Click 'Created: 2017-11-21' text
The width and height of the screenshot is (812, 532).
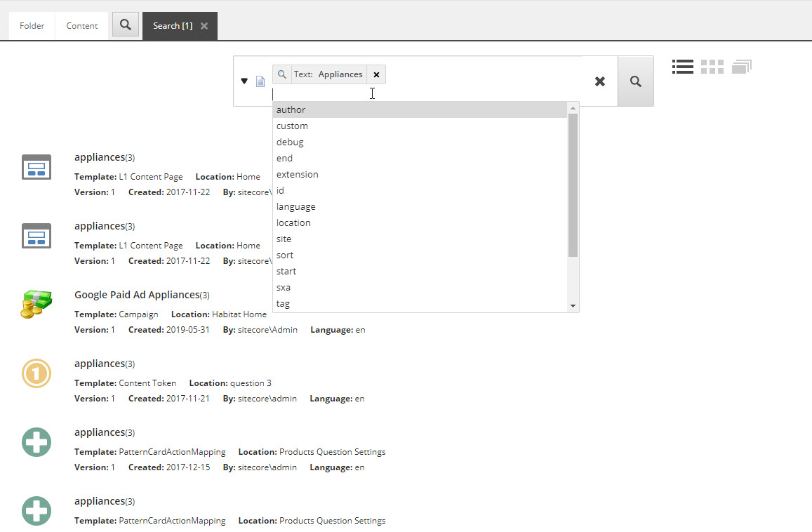pos(169,399)
